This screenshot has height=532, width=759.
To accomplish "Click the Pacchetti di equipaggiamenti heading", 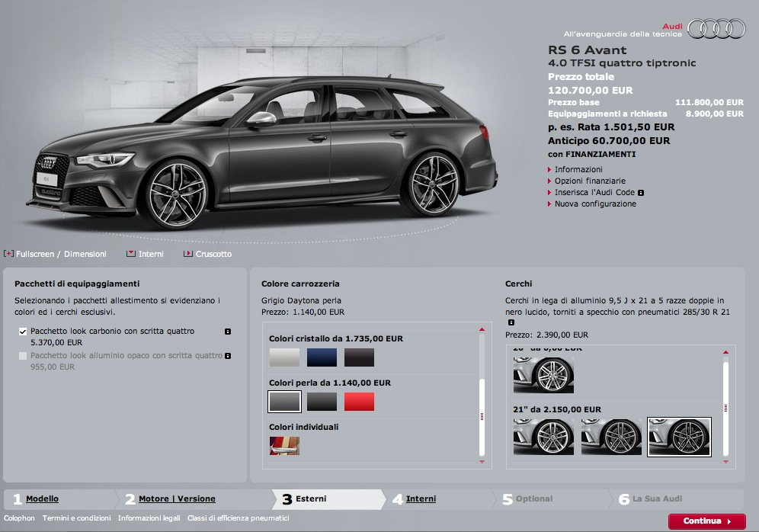I will [x=77, y=284].
